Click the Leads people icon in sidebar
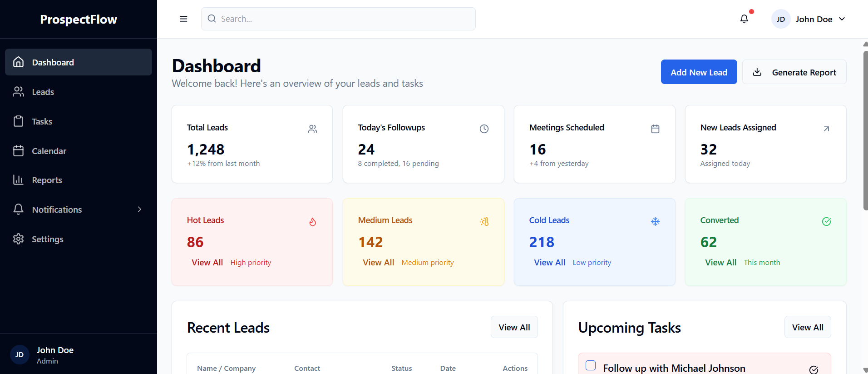The width and height of the screenshot is (868, 374). (18, 92)
